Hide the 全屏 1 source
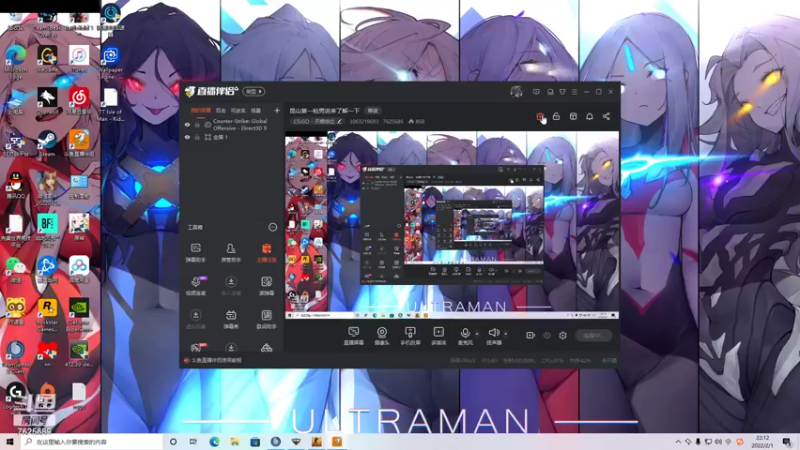The image size is (800, 450). [x=187, y=137]
